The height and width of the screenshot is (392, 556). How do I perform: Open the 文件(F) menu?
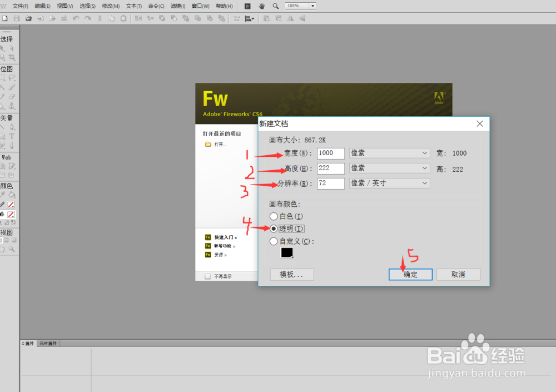pyautogui.click(x=20, y=6)
